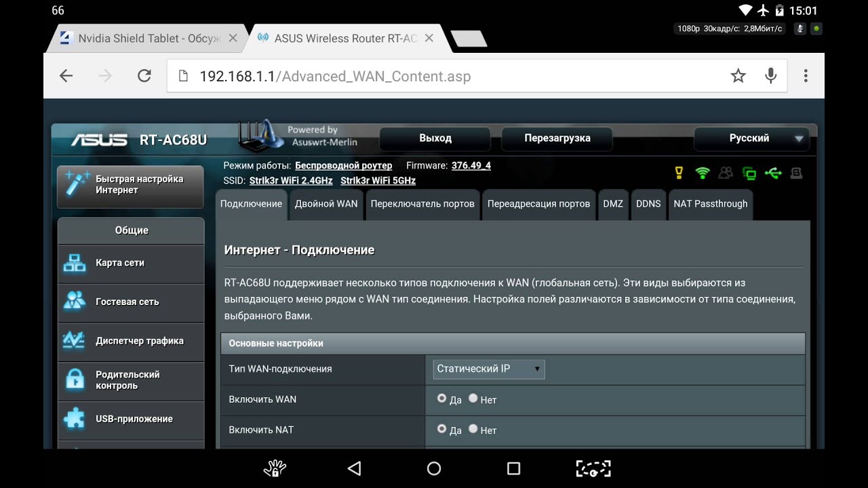The image size is (868, 488).
Task: Tap the microphone mute recording indicator
Action: pos(800,28)
